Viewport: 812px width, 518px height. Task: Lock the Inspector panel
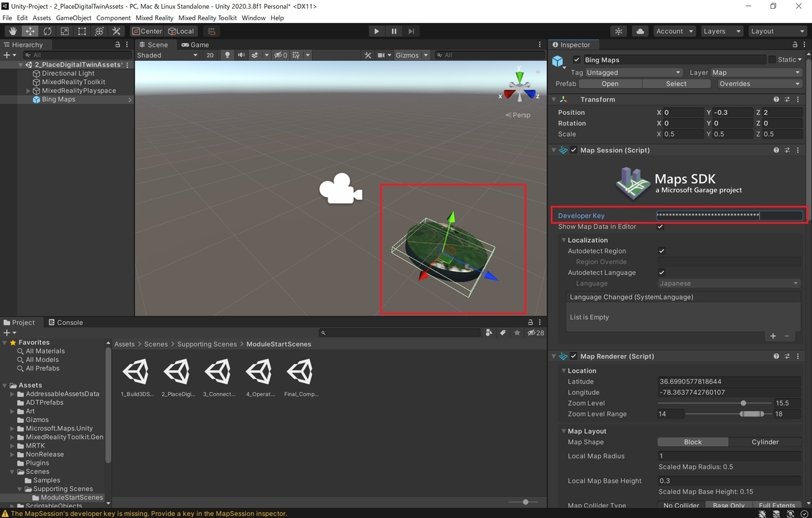point(796,45)
